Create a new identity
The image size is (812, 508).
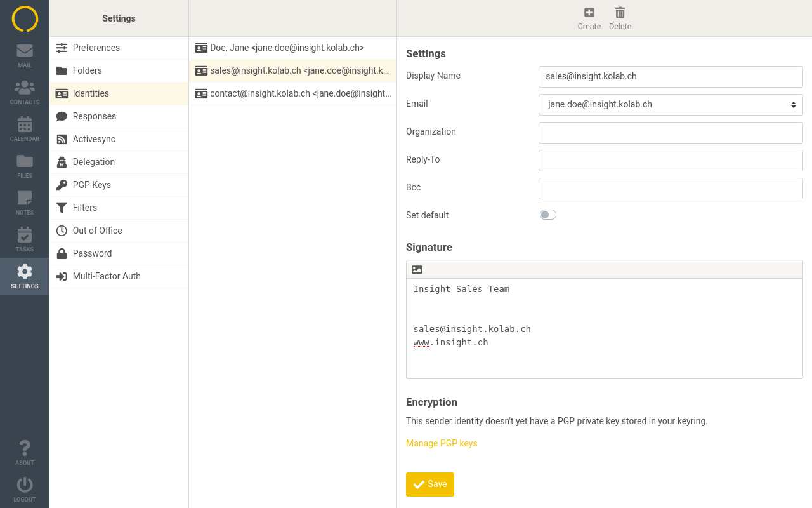[x=589, y=18]
